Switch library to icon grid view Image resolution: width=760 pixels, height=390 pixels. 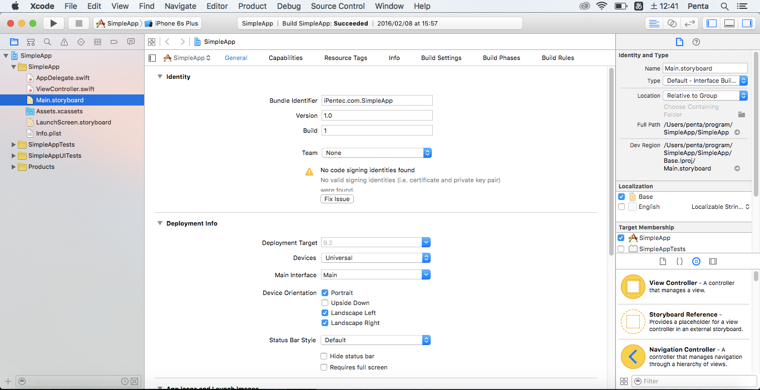point(624,381)
